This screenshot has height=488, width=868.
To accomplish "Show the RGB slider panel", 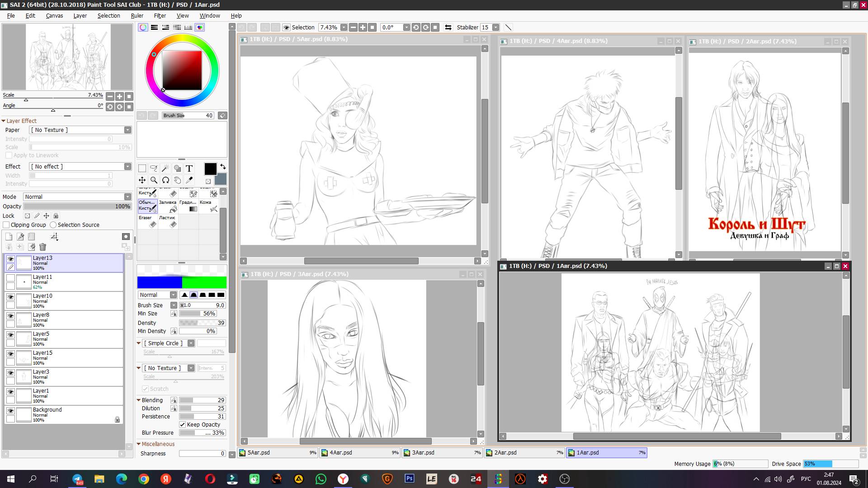I will pos(154,27).
